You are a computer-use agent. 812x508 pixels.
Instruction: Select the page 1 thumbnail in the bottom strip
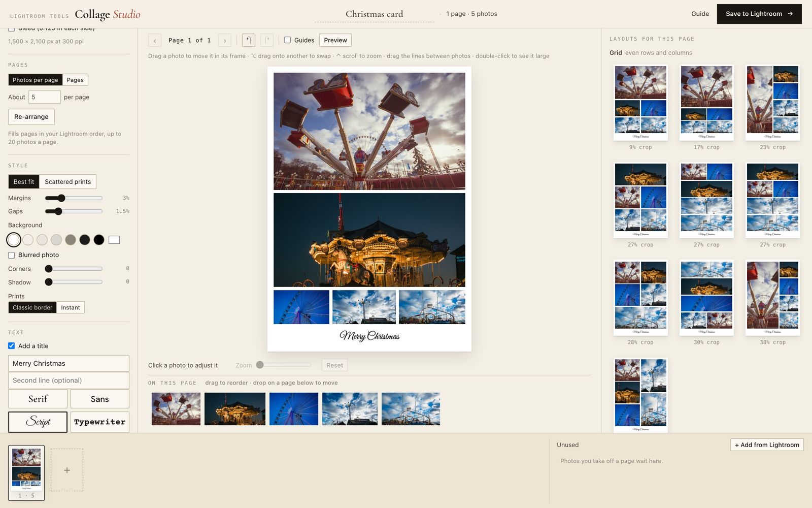click(x=26, y=473)
